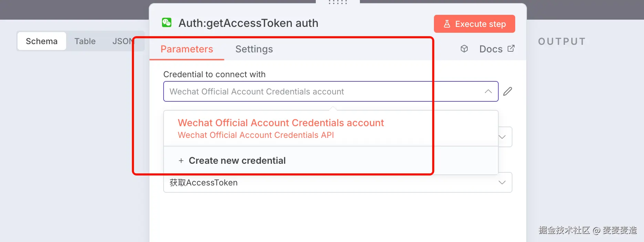Click the plus icon for new credential
This screenshot has height=242, width=644.
tap(181, 161)
